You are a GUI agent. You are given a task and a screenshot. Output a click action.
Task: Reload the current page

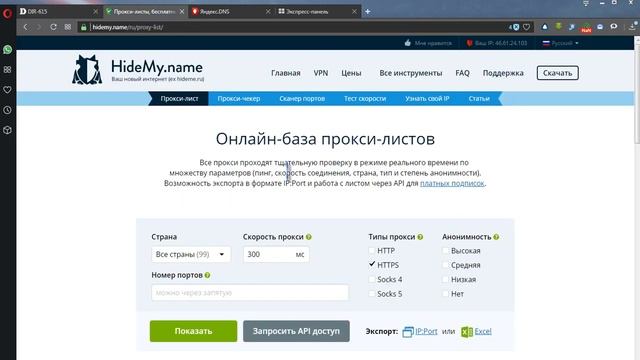tap(53, 27)
